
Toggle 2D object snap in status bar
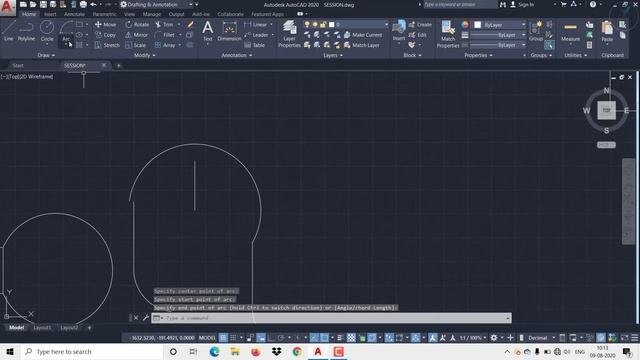pos(324,338)
